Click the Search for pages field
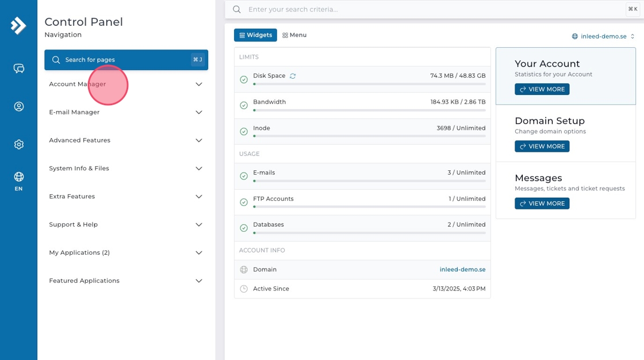 [x=126, y=60]
